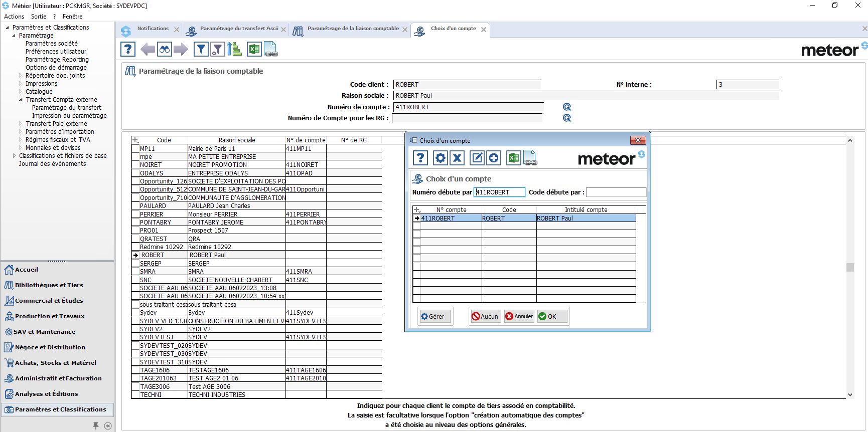Select row checkbox for PAULARD

click(x=135, y=206)
